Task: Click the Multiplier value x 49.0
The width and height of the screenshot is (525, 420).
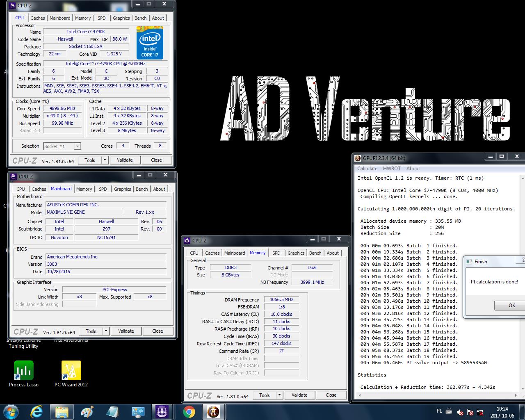Action: (63, 116)
